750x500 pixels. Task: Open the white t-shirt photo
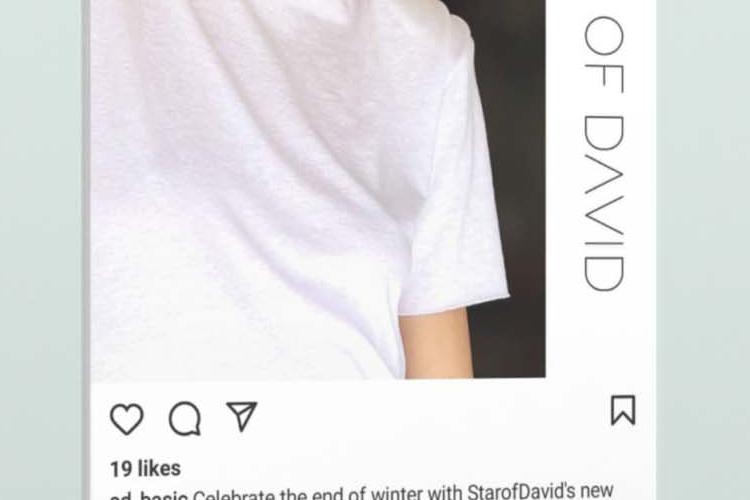tap(318, 189)
